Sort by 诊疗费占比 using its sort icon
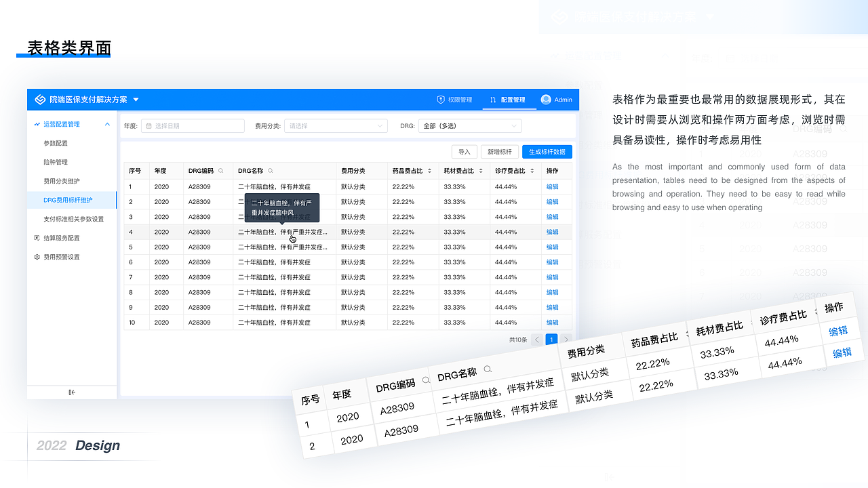 pyautogui.click(x=532, y=171)
